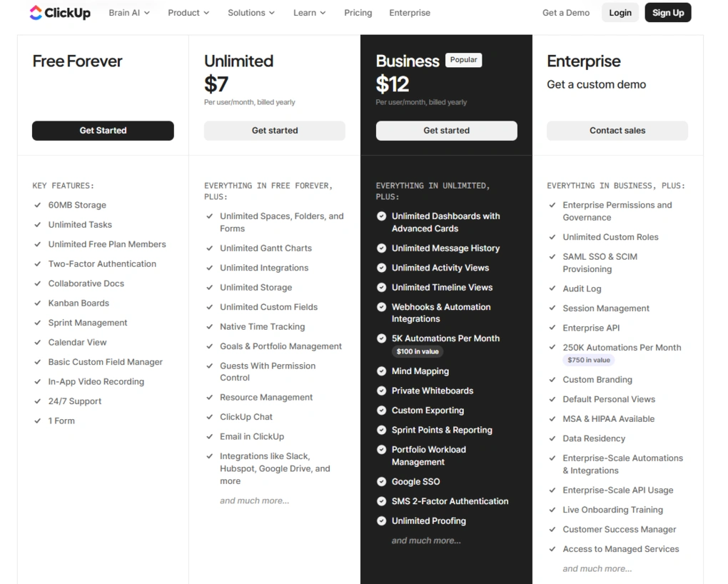The width and height of the screenshot is (728, 584).
Task: Click Sprint Points & Reporting text
Action: pyautogui.click(x=442, y=431)
